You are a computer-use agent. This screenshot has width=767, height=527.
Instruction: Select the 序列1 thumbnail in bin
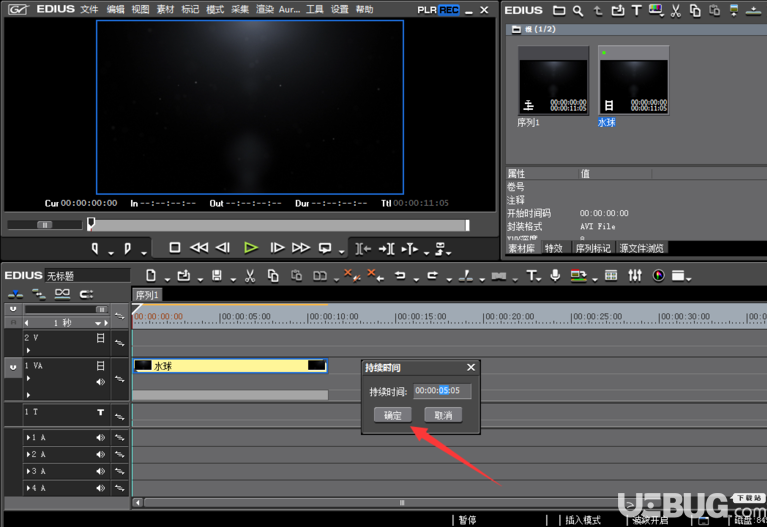click(x=553, y=81)
